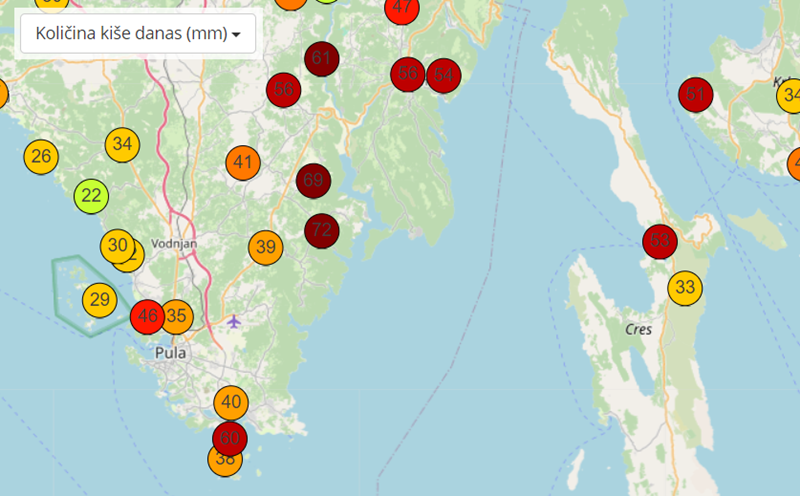Click the orange 40 mm southern marker

point(231,403)
